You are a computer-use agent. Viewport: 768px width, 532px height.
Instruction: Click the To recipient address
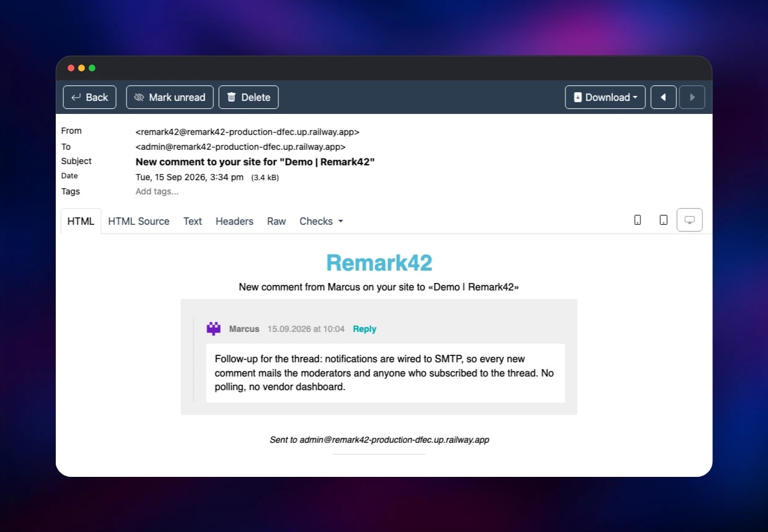(x=241, y=147)
